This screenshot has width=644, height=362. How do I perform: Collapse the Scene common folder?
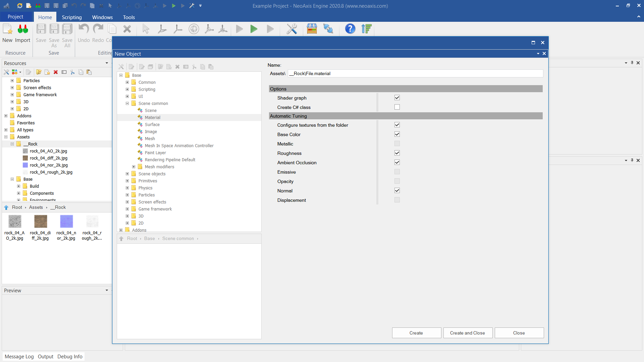click(127, 104)
